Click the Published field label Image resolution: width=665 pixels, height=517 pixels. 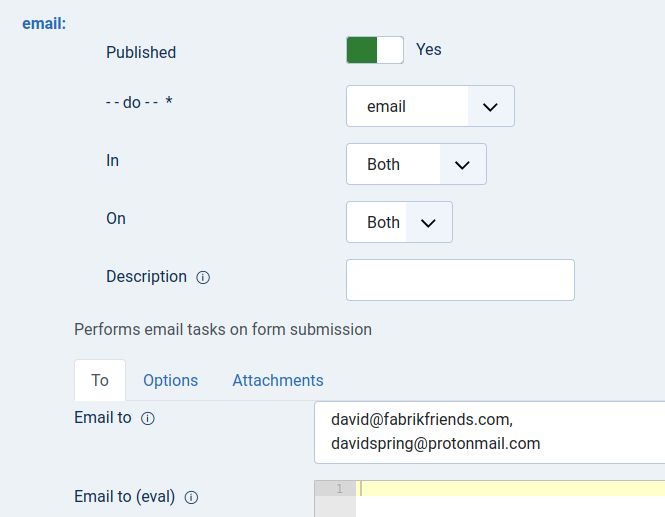tap(141, 52)
